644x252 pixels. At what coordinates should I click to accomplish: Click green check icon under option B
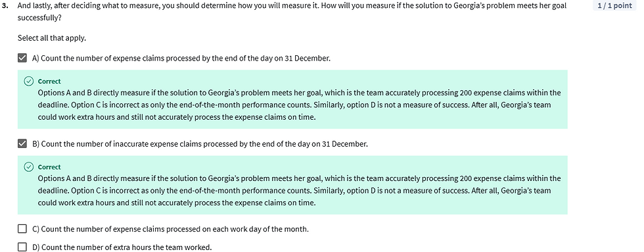(x=28, y=167)
